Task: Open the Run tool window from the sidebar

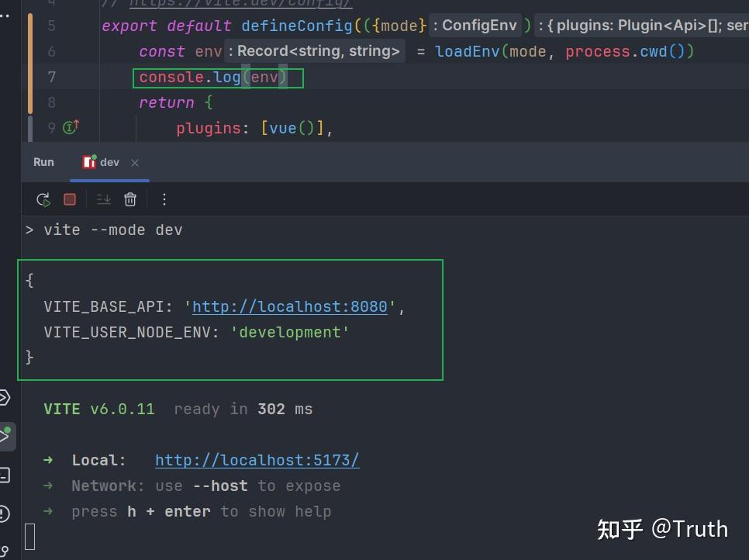Action: (8, 435)
